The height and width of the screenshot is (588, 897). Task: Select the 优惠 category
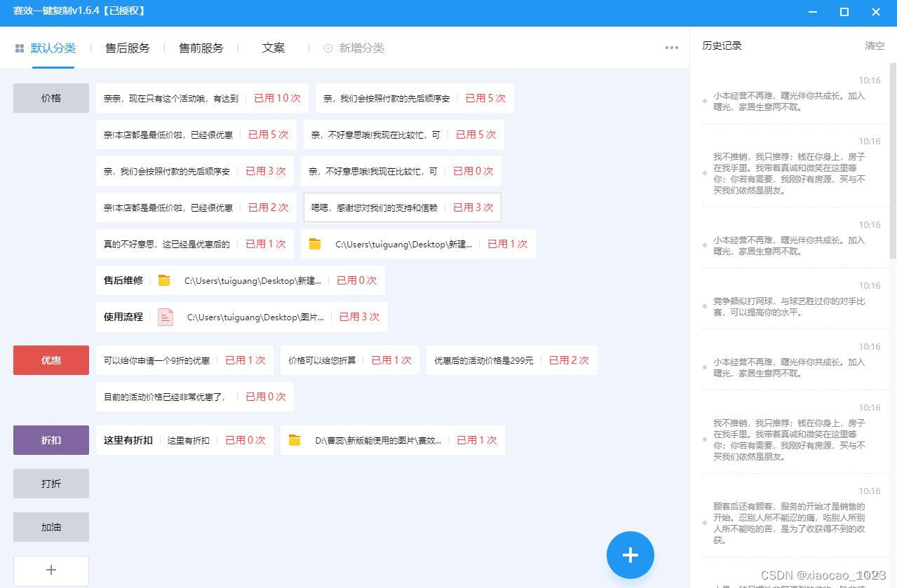[50, 360]
